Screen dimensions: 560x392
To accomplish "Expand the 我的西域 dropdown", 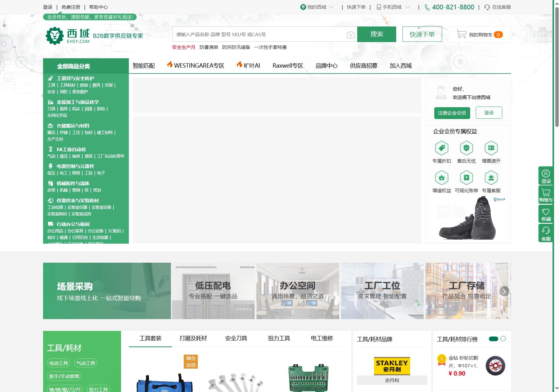I will point(331,7).
